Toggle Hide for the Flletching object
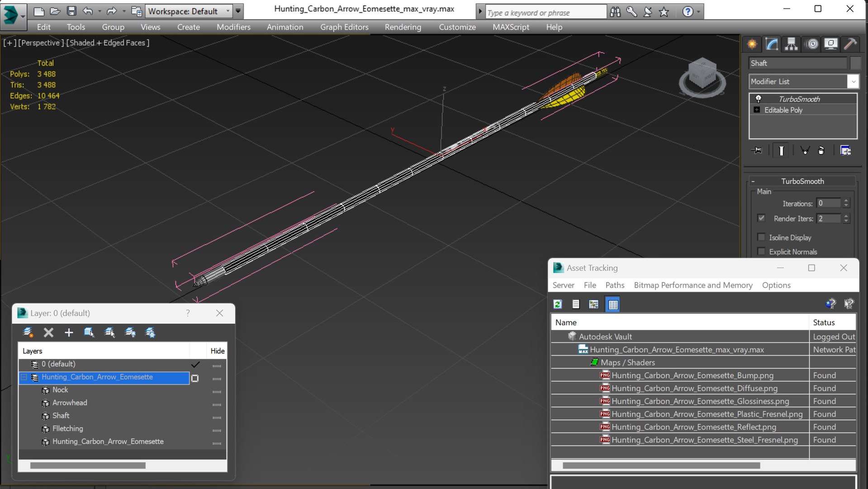 tap(217, 430)
